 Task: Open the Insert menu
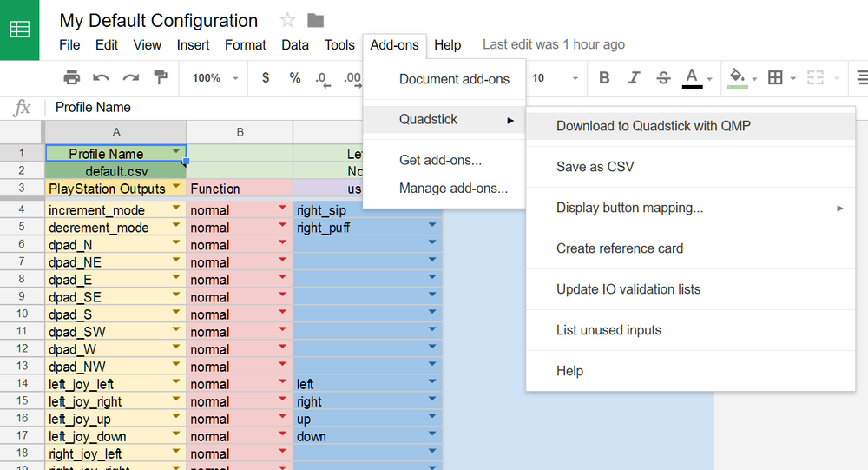[x=194, y=45]
